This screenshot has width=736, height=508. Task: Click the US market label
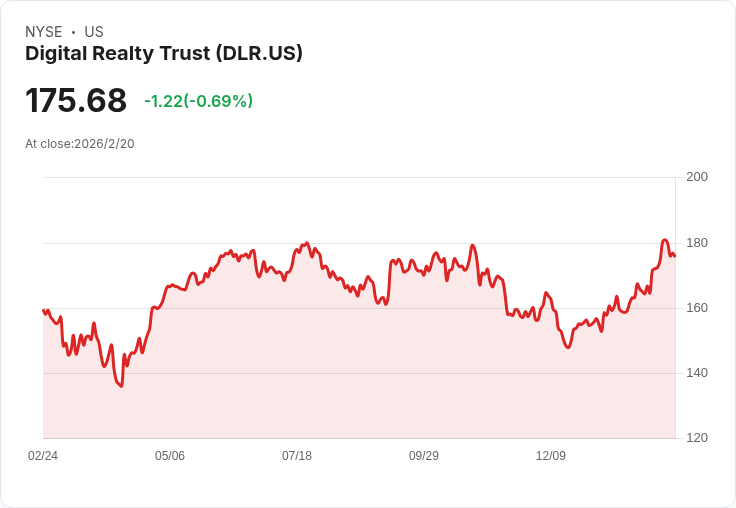pos(94,32)
